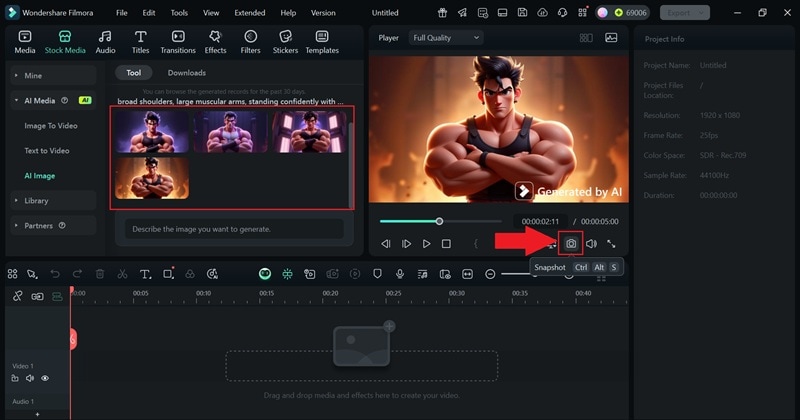Click the marker shield icon
Viewport: 800px width, 420px height.
click(377, 274)
